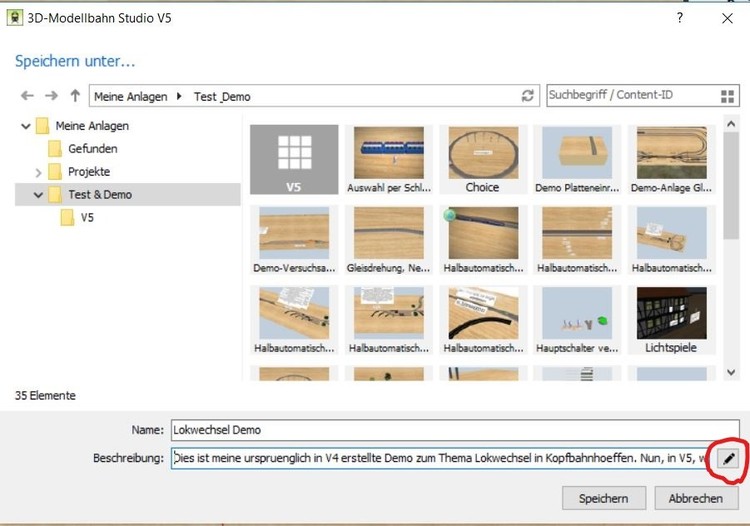Click the Abbrechen button
This screenshot has height=526, width=750.
pyautogui.click(x=695, y=498)
